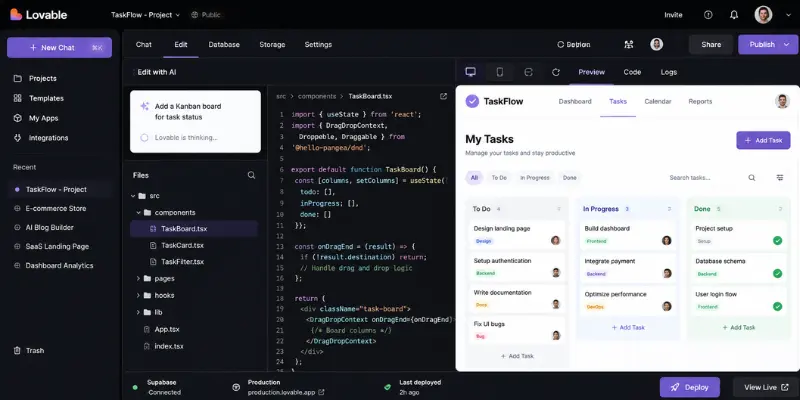
Task: Collapse the src folder
Action: coord(133,195)
